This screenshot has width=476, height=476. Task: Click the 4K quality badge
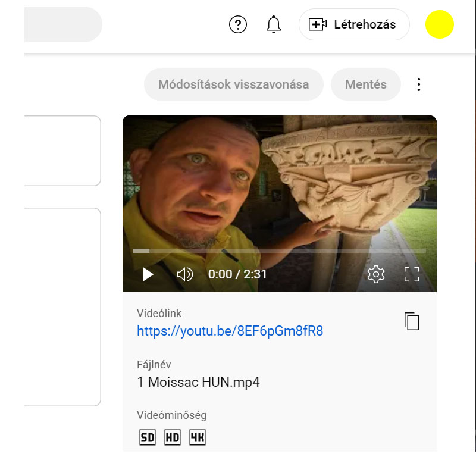click(197, 438)
